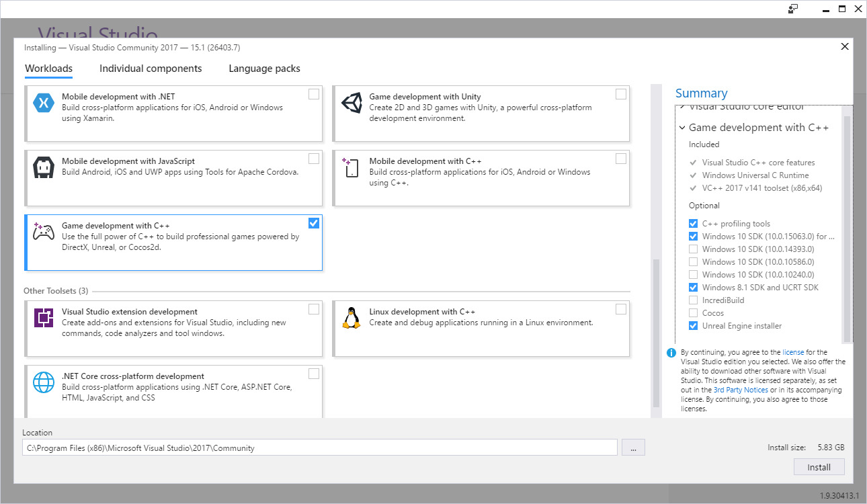Click the Summary panel vertical scrollbar
Screen dimensions: 867x504
(x=848, y=228)
